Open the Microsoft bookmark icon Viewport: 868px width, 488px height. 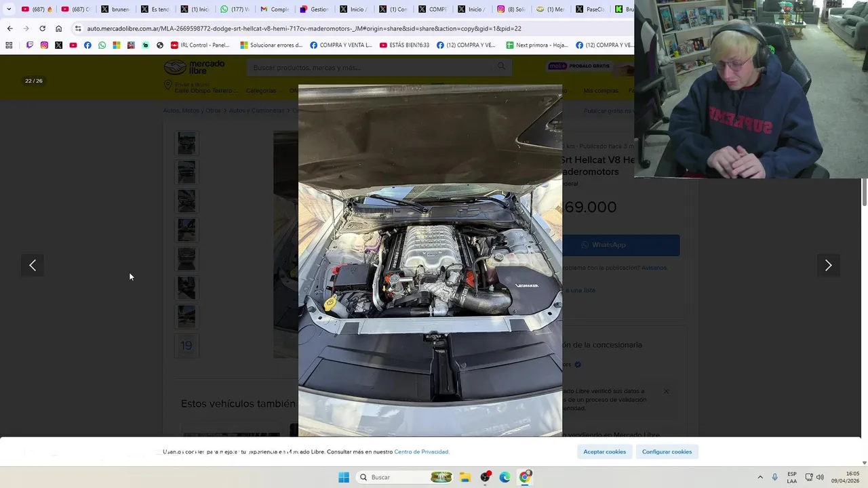pos(117,45)
